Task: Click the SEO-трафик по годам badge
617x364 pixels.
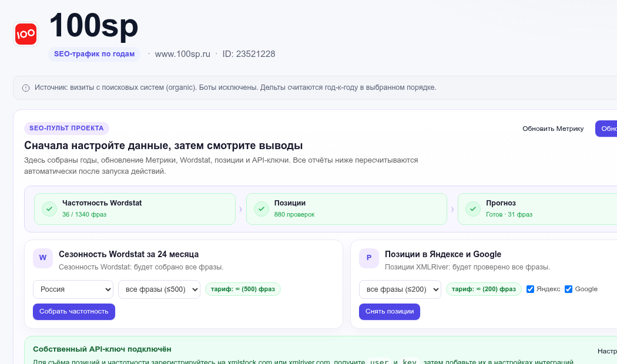Action: [x=95, y=54]
